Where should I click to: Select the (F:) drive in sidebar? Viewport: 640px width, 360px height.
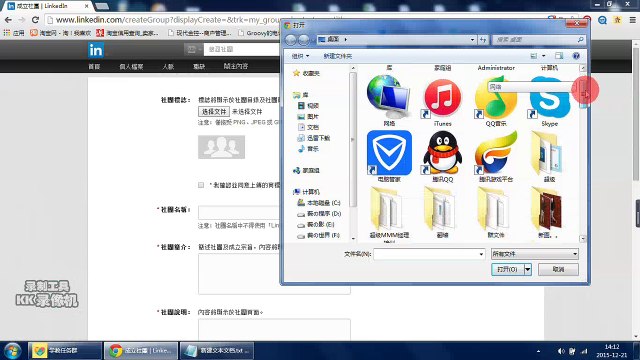click(319, 236)
